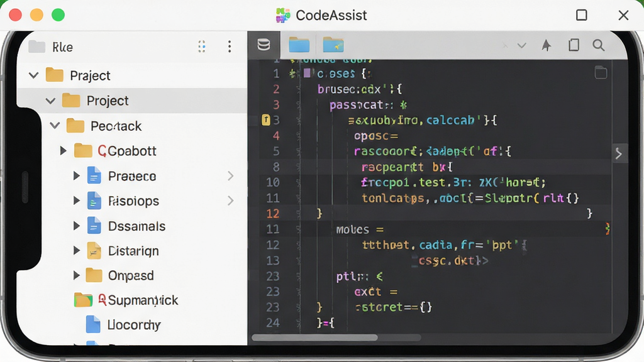Click the right chevron at the end of Praeece row
The height and width of the screenshot is (362, 644).
[x=230, y=176]
